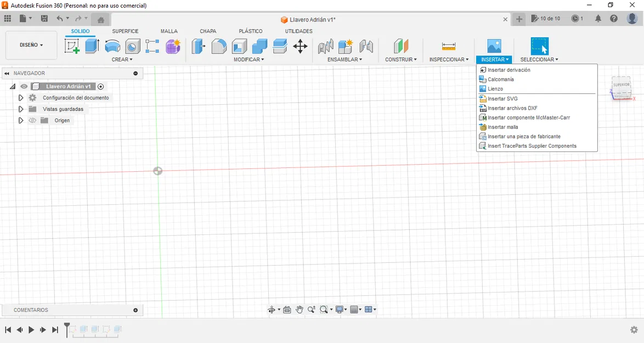Toggle visibility of the Origen folder
644x343 pixels.
tap(32, 120)
